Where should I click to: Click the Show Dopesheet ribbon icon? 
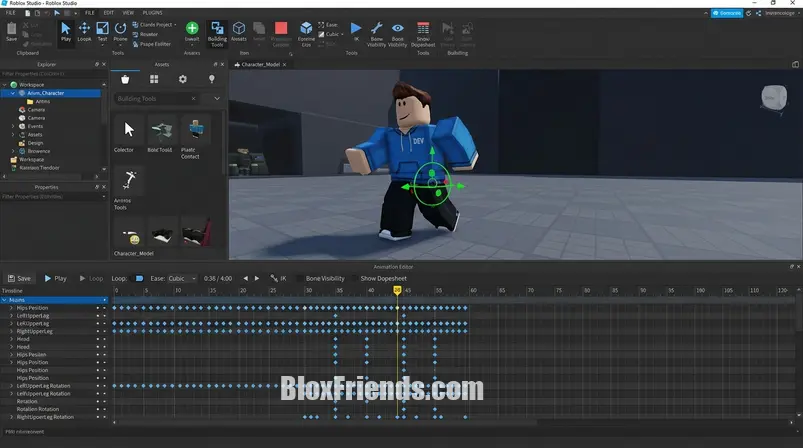click(x=423, y=31)
